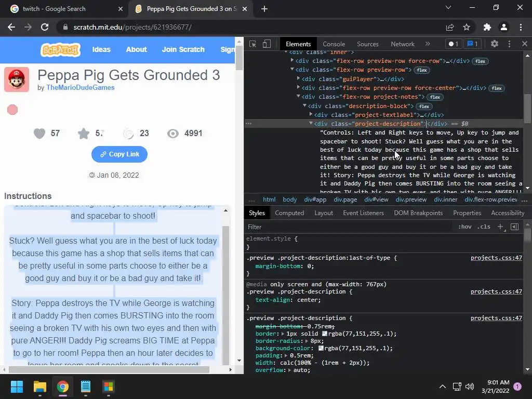Open the Event Listeners tab
Image resolution: width=532 pixels, height=399 pixels.
pos(363,213)
